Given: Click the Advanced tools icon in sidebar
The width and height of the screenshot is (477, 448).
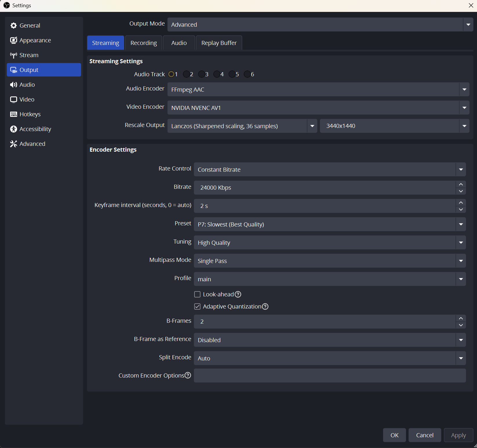Looking at the screenshot, I should [13, 144].
